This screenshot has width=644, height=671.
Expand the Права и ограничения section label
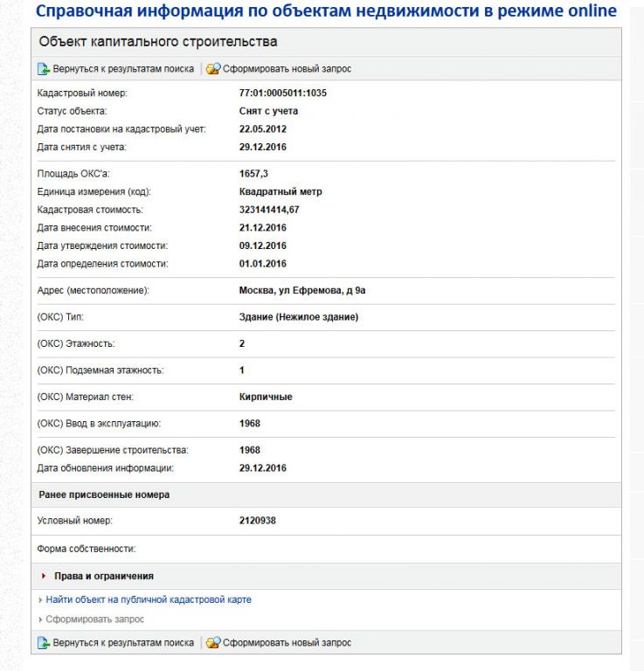pyautogui.click(x=103, y=576)
